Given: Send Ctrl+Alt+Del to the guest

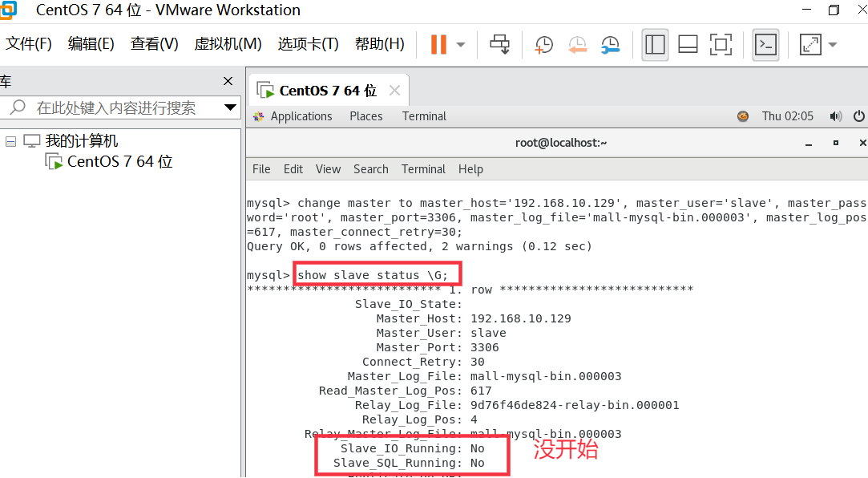Looking at the screenshot, I should pos(499,44).
